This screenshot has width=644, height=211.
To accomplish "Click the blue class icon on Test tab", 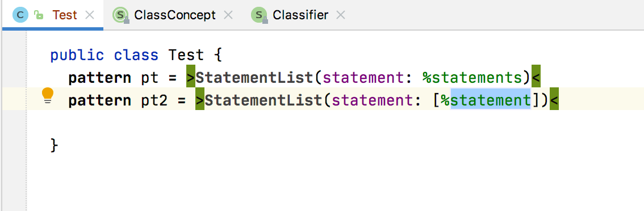I will coord(20,15).
